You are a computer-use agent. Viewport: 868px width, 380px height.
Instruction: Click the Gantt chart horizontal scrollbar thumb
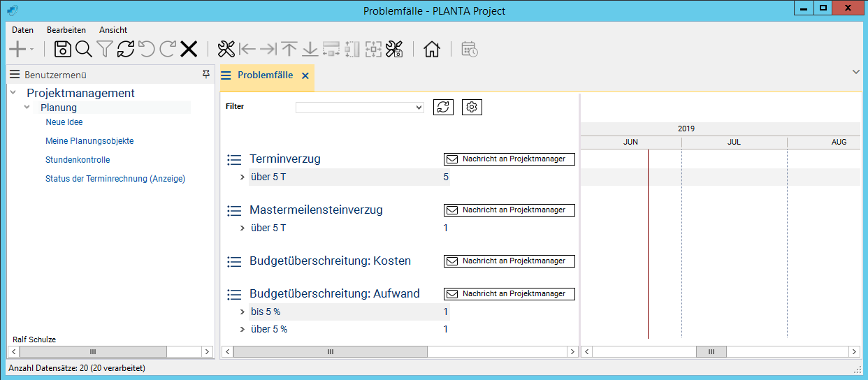pyautogui.click(x=711, y=352)
